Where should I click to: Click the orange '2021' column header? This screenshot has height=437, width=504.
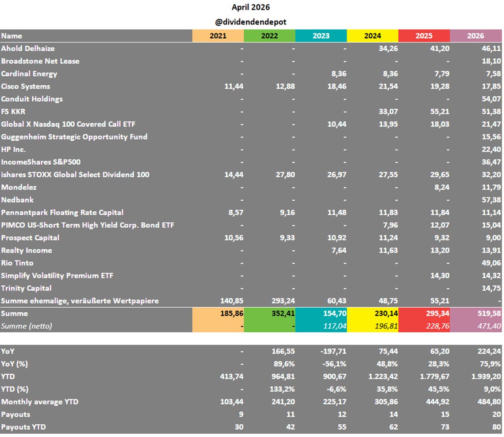tap(218, 36)
